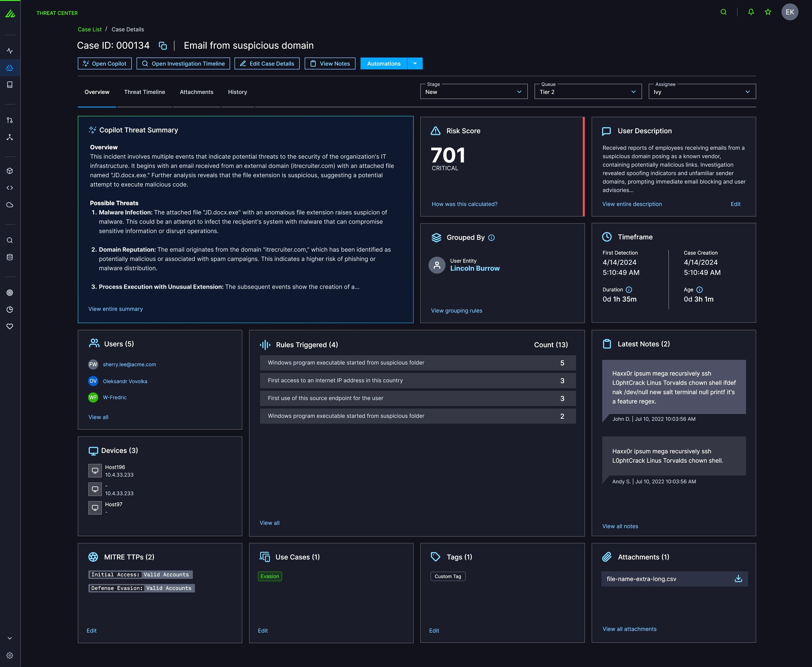Click View all attachments link
This screenshot has height=667, width=812.
point(629,629)
